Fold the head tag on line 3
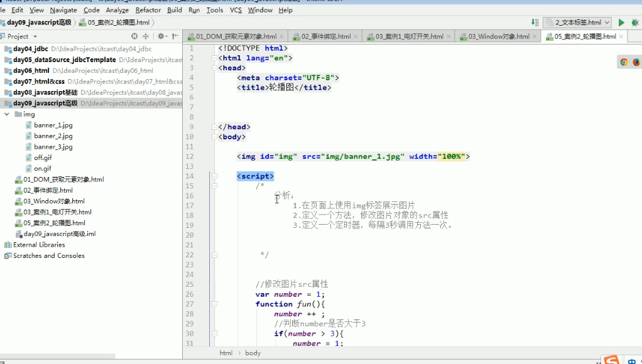 click(x=214, y=68)
